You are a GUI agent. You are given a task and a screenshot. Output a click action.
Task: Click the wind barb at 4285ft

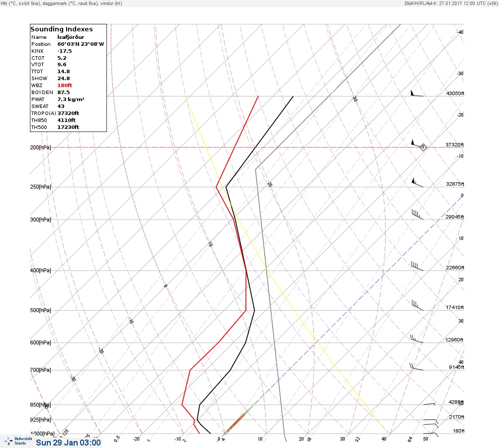pos(429,404)
